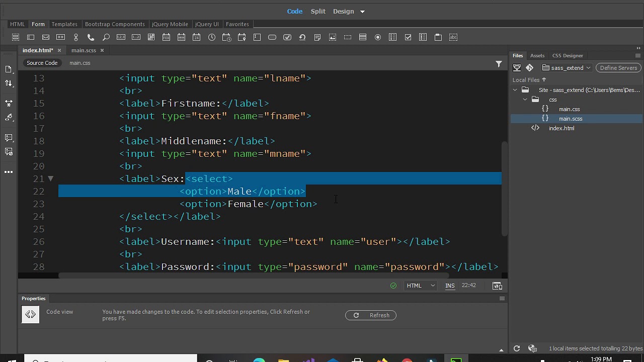The width and height of the screenshot is (644, 362).
Task: Open the jQuery UI insert tab
Action: point(207,24)
